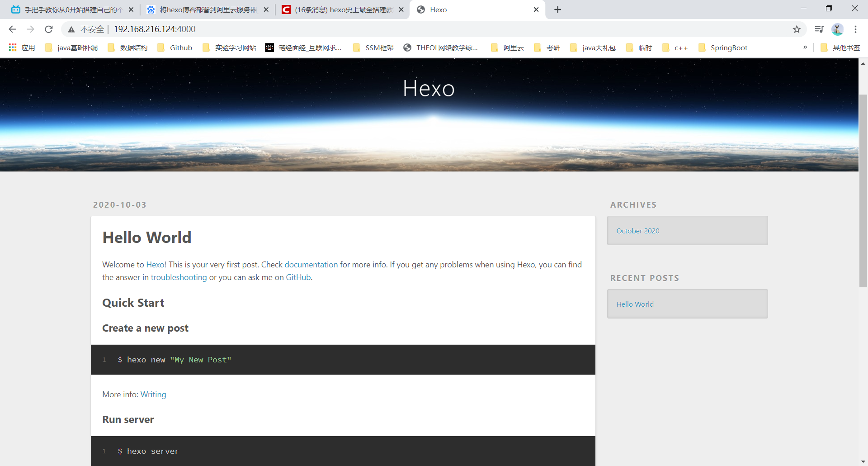Close the CSDN hexo tab
Viewport: 868px width, 466px height.
click(x=401, y=10)
